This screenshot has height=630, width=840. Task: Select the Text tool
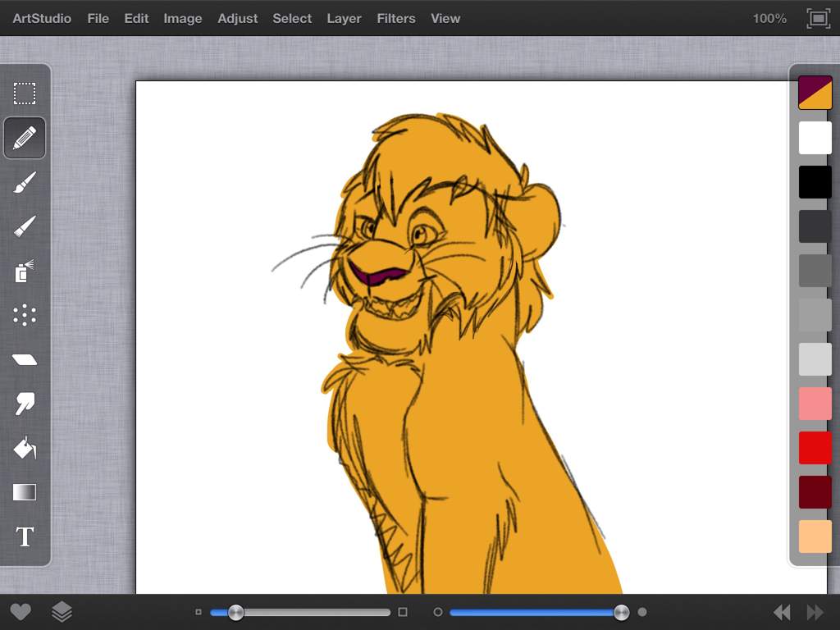[x=25, y=536]
